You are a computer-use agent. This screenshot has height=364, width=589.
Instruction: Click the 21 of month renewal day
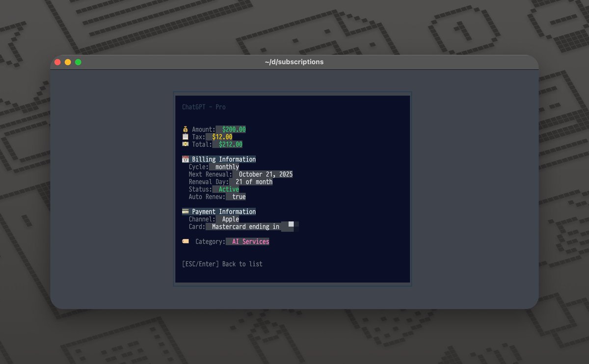tap(254, 182)
